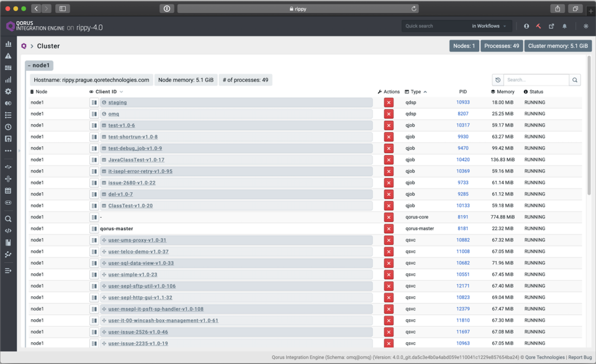Open the dashboard chart icon in sidebar
This screenshot has height=364, width=596.
8,44
